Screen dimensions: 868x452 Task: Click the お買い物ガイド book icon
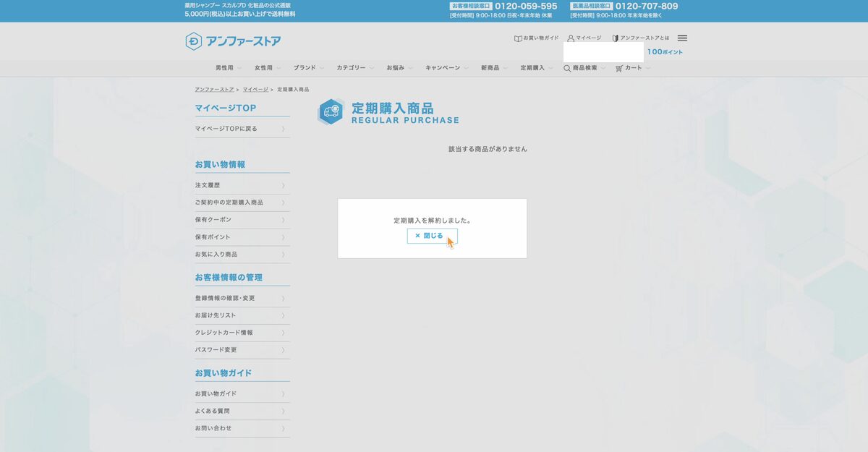[x=518, y=38]
